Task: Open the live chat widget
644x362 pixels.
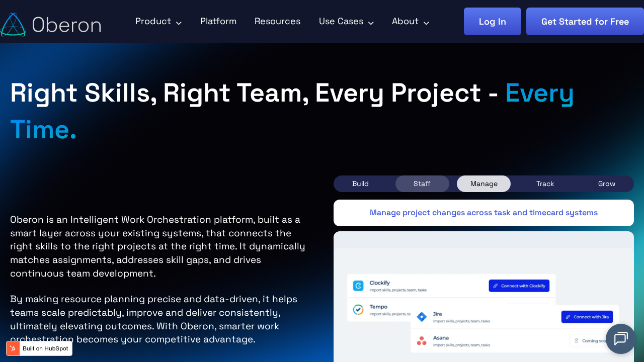Action: point(620,339)
